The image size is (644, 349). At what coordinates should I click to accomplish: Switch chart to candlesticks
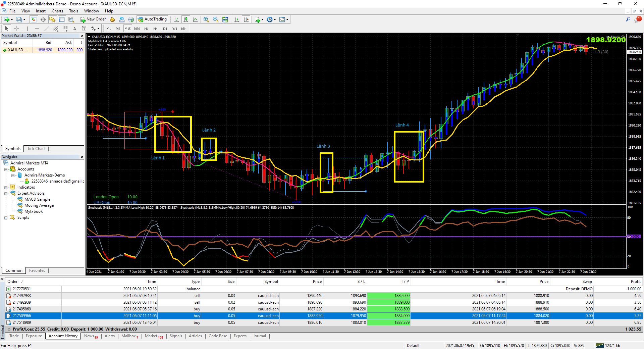(x=186, y=19)
